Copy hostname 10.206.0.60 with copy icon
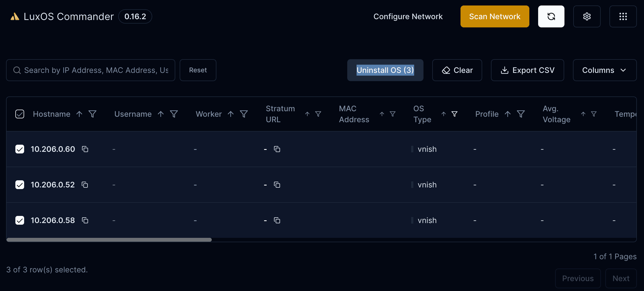The height and width of the screenshot is (291, 644). click(85, 149)
